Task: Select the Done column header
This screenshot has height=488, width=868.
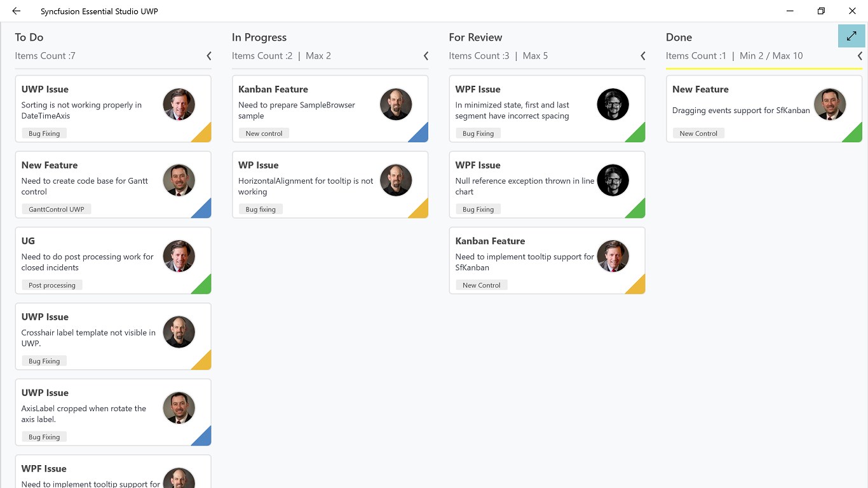Action: pos(679,37)
